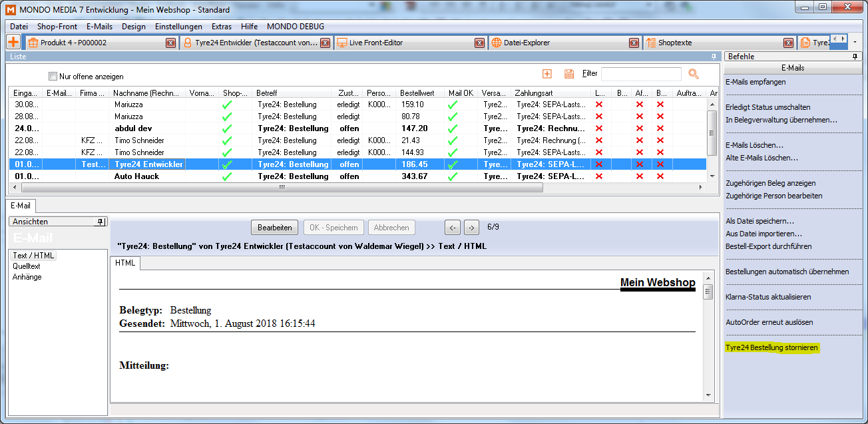Pin the Befehle panel with pushpin icon

[x=856, y=57]
